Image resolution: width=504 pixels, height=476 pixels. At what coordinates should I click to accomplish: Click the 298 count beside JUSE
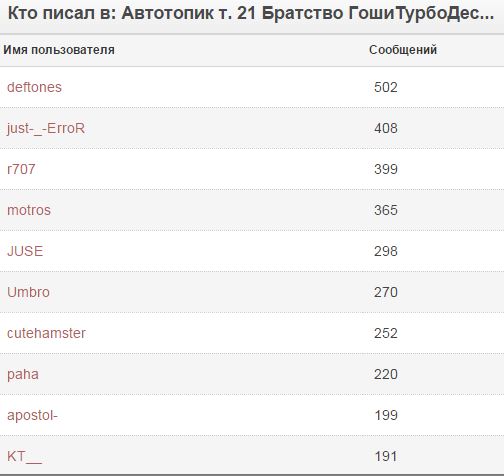(386, 251)
